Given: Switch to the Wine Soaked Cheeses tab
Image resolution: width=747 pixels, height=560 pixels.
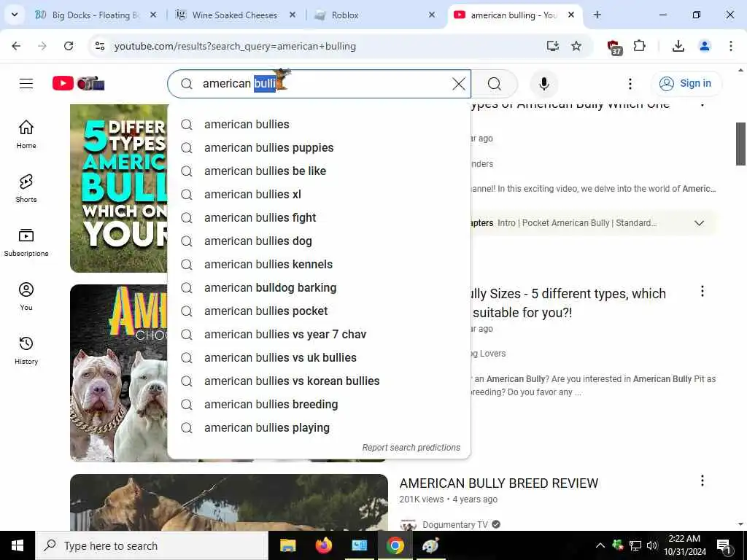Looking at the screenshot, I should pyautogui.click(x=236, y=15).
